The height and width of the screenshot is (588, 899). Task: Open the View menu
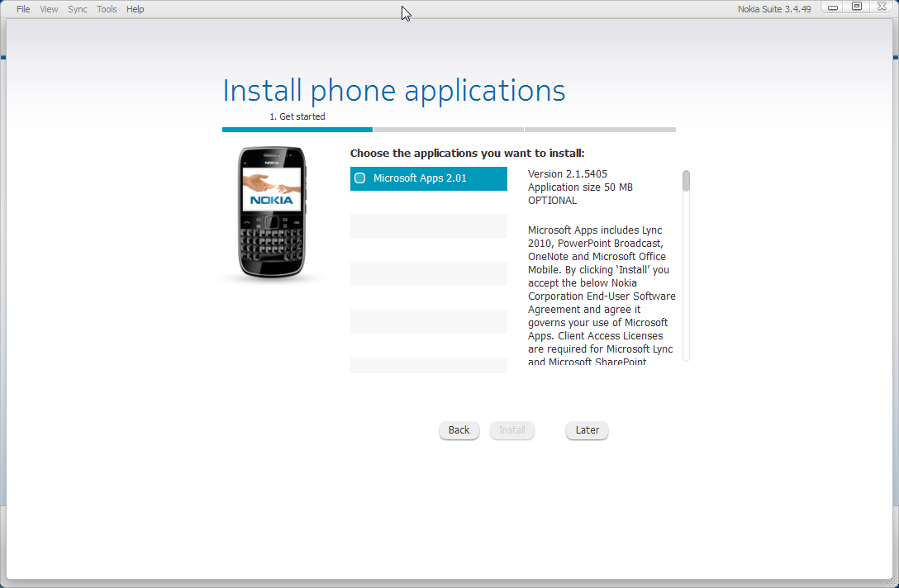tap(49, 9)
